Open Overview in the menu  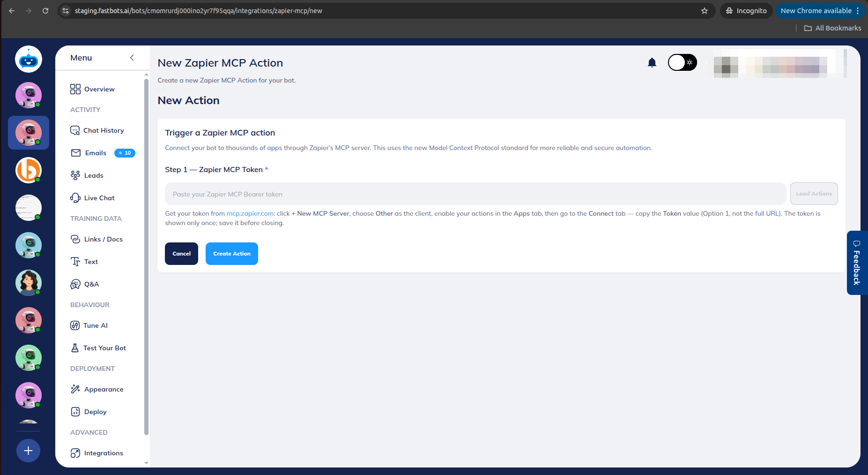92,89
